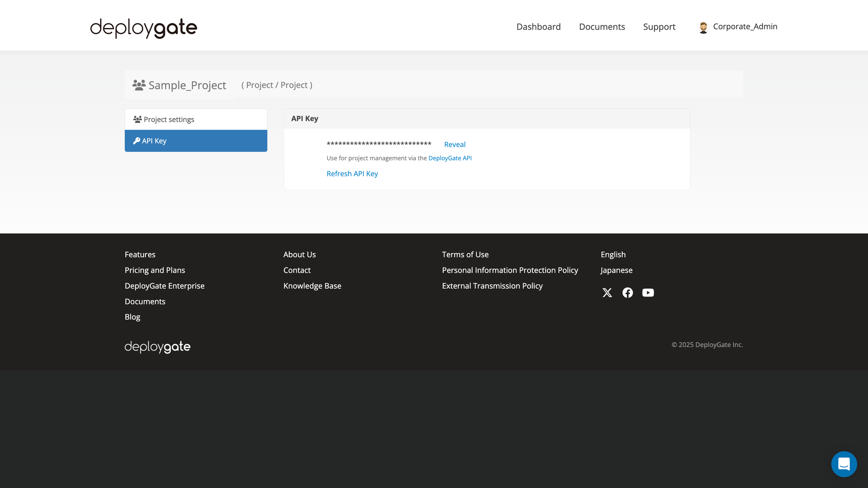868x488 pixels.
Task: Open the YouTube social icon
Action: coord(648,292)
